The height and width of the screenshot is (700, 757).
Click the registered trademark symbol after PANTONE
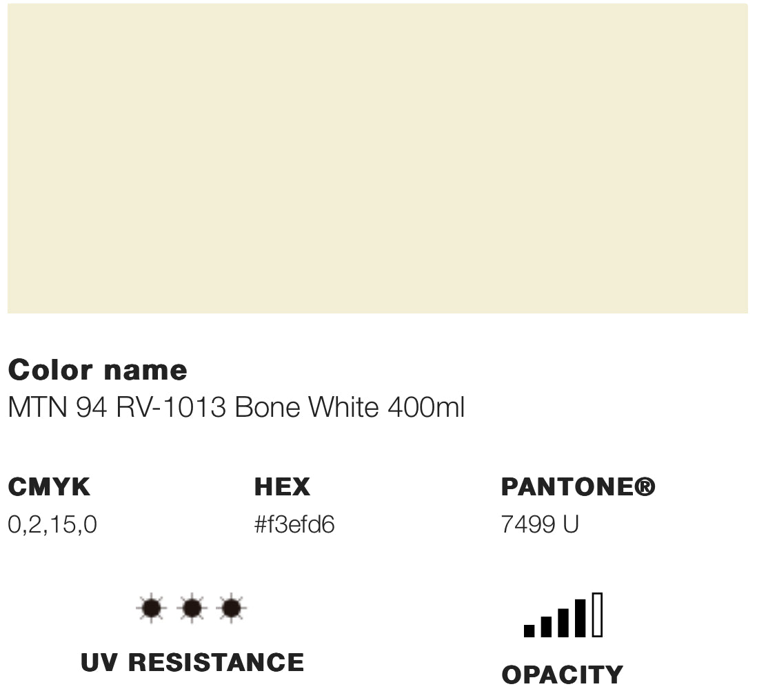point(645,487)
